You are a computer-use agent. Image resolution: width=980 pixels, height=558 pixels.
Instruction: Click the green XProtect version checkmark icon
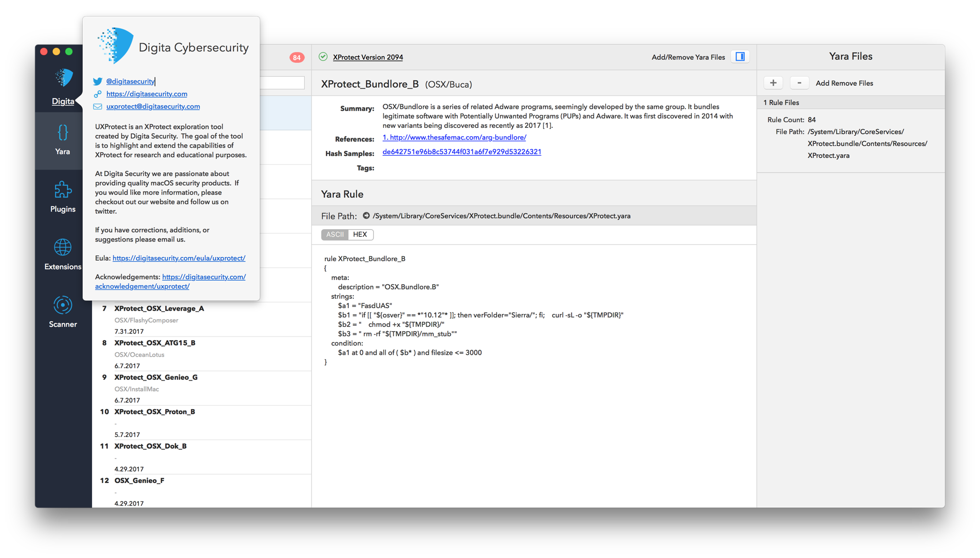(323, 57)
